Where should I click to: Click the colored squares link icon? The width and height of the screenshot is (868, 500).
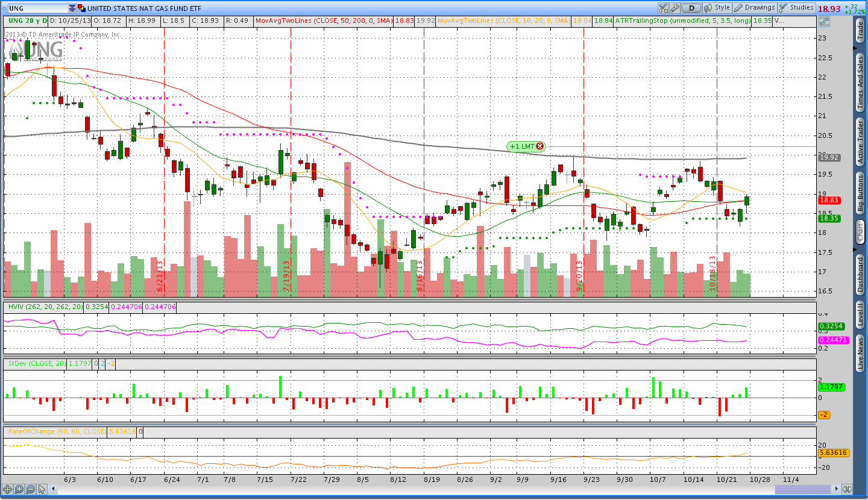(x=82, y=8)
